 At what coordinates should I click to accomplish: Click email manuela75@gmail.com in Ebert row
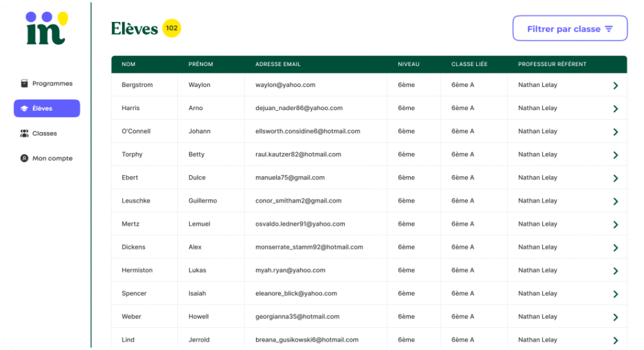pyautogui.click(x=290, y=178)
